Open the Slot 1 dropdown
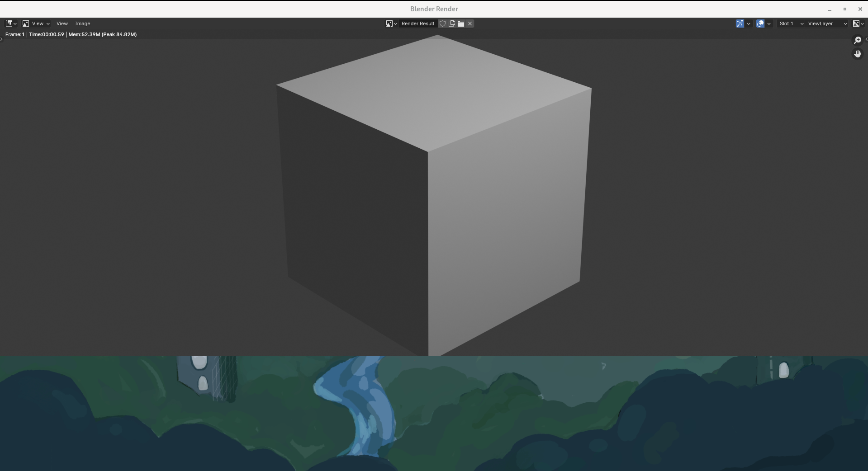 tap(791, 24)
